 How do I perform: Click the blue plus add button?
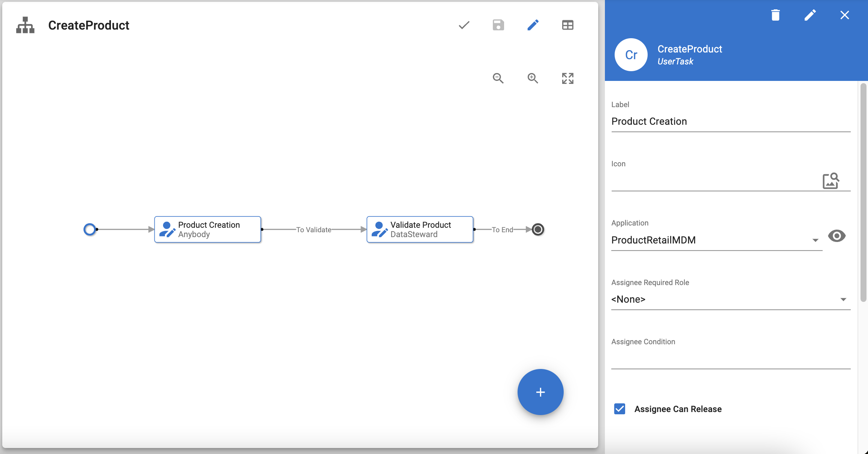pos(540,392)
